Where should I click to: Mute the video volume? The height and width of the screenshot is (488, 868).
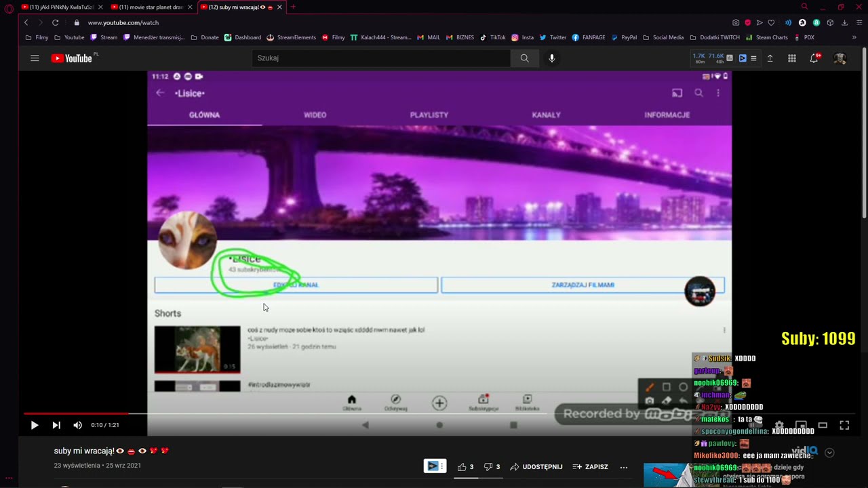(77, 425)
